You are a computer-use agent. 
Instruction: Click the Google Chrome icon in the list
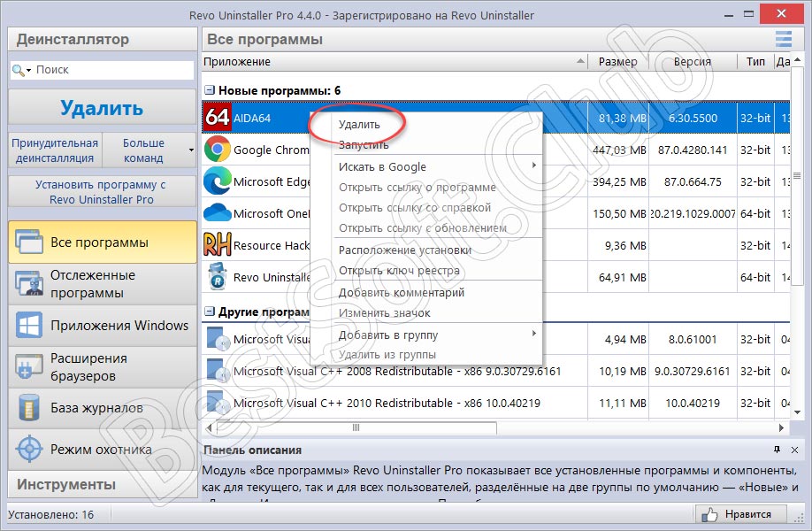point(217,150)
